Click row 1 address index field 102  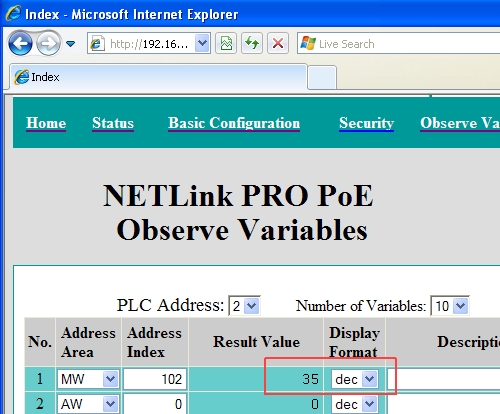(155, 379)
